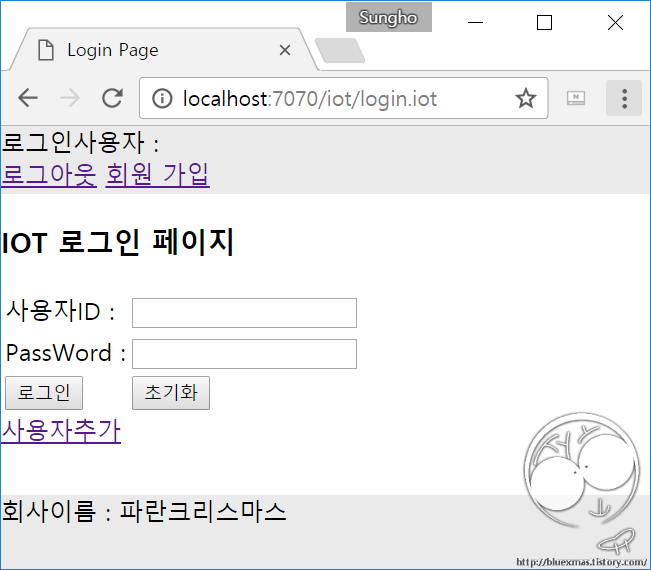
Task: Click the IOT 로그인 페이지 heading
Action: (x=118, y=242)
